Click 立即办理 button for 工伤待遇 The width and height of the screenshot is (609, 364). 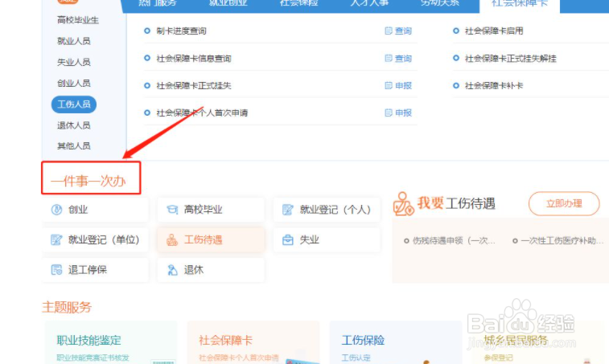coord(564,203)
